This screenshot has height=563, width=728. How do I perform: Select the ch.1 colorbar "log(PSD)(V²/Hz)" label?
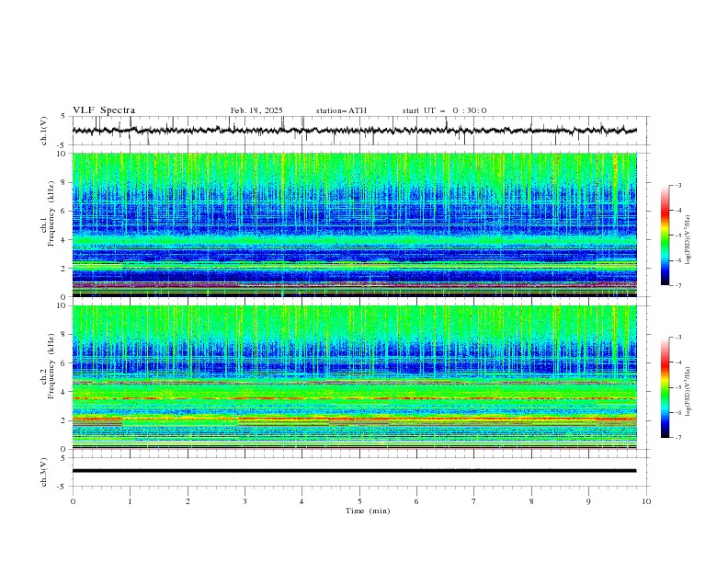688,239
